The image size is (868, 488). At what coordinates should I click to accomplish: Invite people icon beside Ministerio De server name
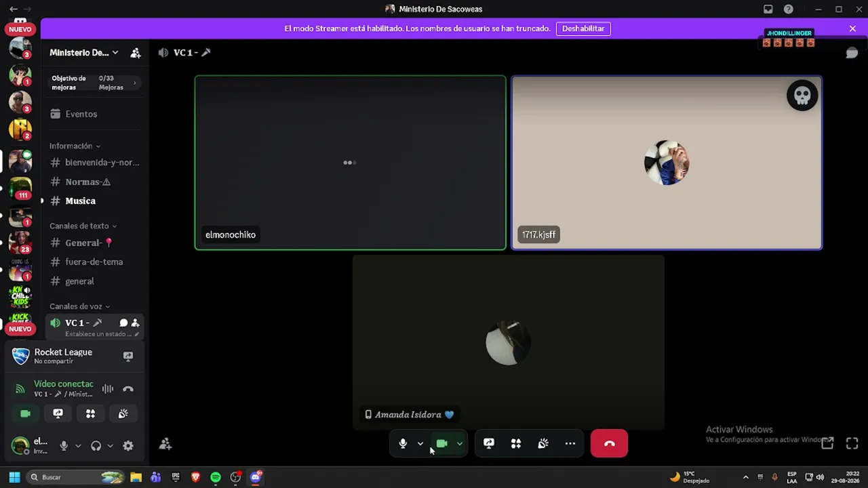136,53
